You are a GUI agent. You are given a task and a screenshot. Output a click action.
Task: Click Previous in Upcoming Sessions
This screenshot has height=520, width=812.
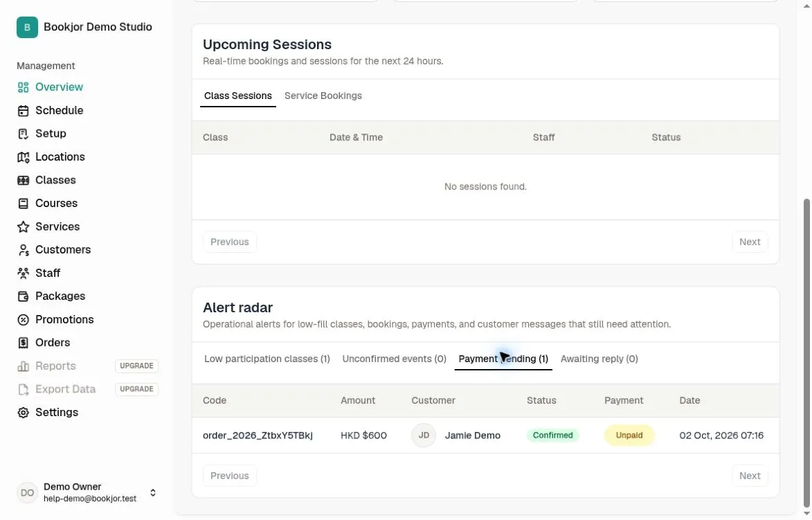click(229, 242)
